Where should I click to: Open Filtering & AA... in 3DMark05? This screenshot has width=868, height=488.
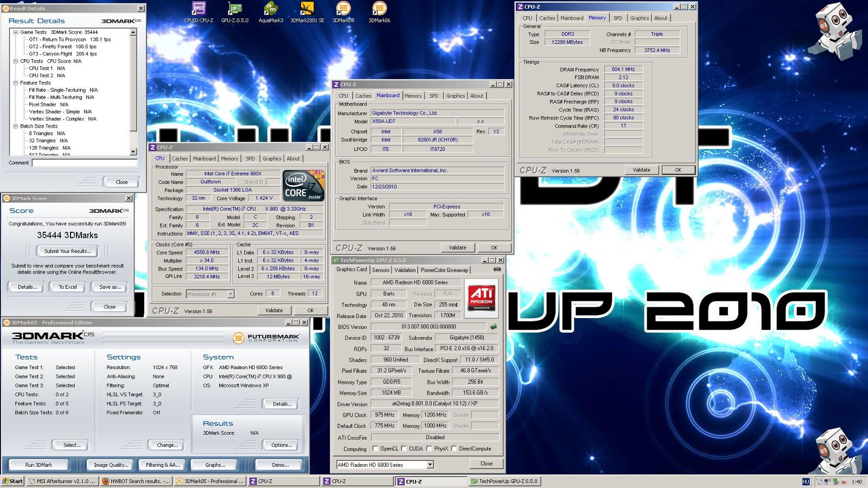coord(163,465)
